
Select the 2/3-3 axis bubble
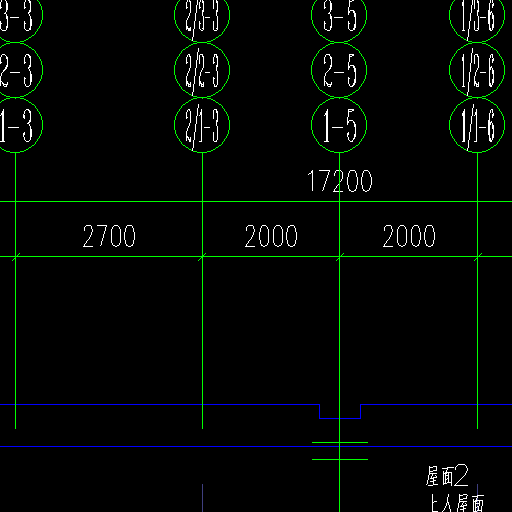202,15
